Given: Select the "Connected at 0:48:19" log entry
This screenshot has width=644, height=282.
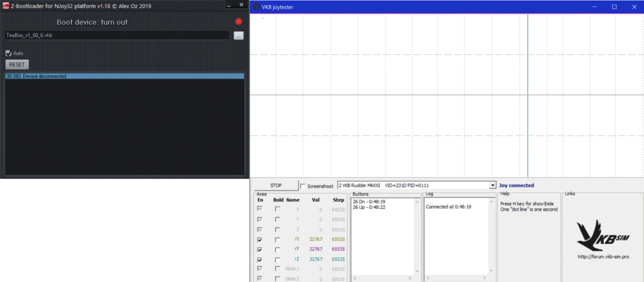Looking at the screenshot, I should [448, 207].
